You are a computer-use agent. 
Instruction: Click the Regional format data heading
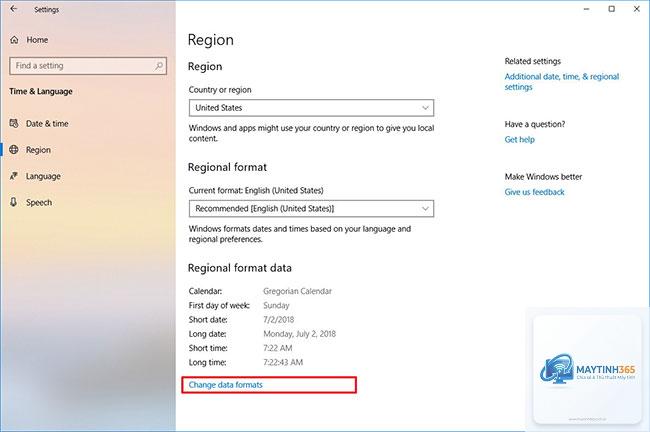click(240, 268)
